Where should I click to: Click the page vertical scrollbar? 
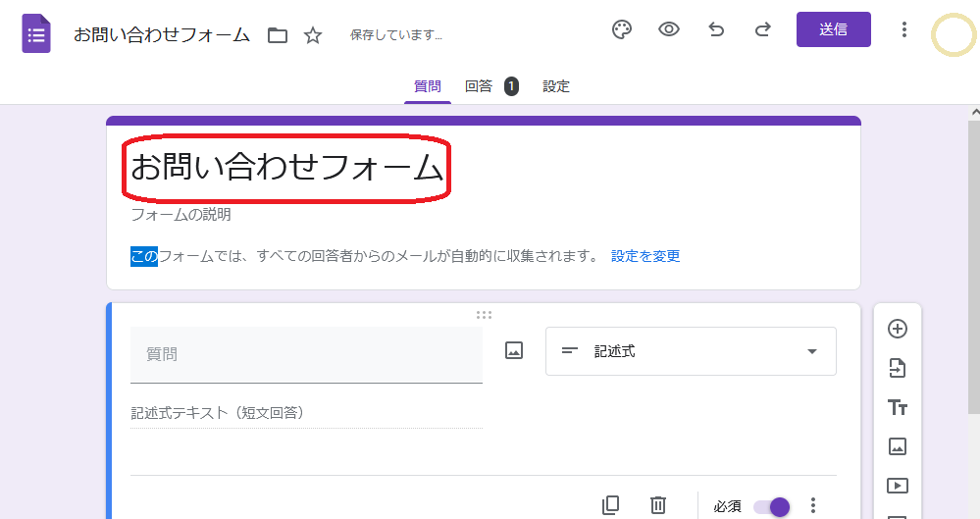click(x=974, y=267)
